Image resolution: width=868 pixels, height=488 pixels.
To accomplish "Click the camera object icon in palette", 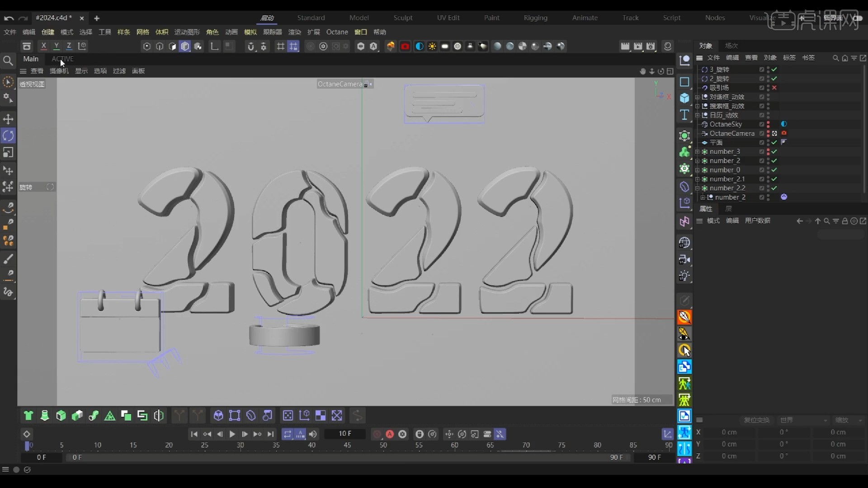I will tap(684, 259).
